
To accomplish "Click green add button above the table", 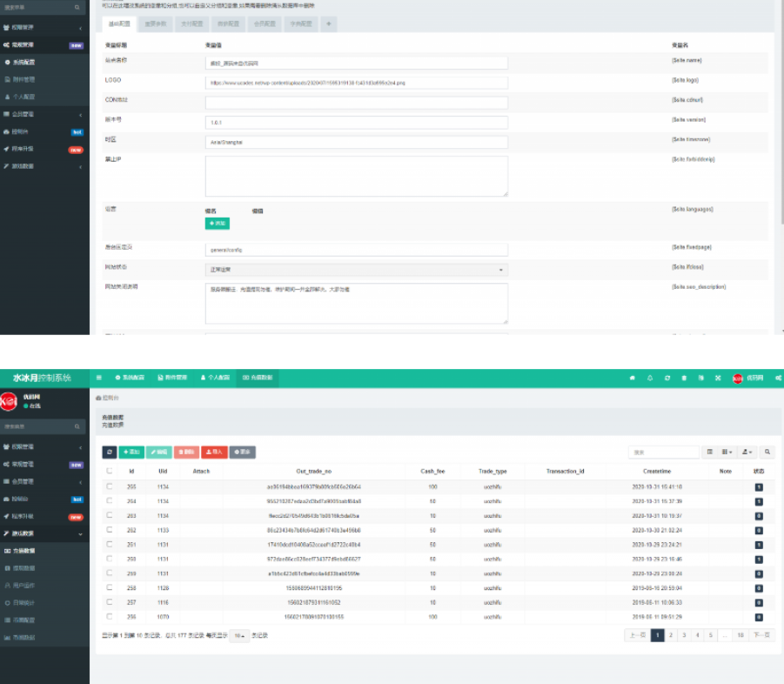I will (131, 452).
